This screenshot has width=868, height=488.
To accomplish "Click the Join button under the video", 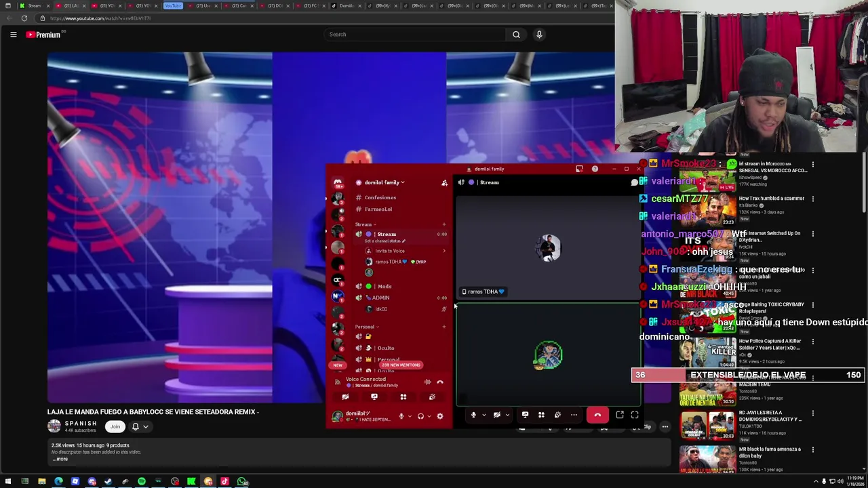I will (x=115, y=426).
